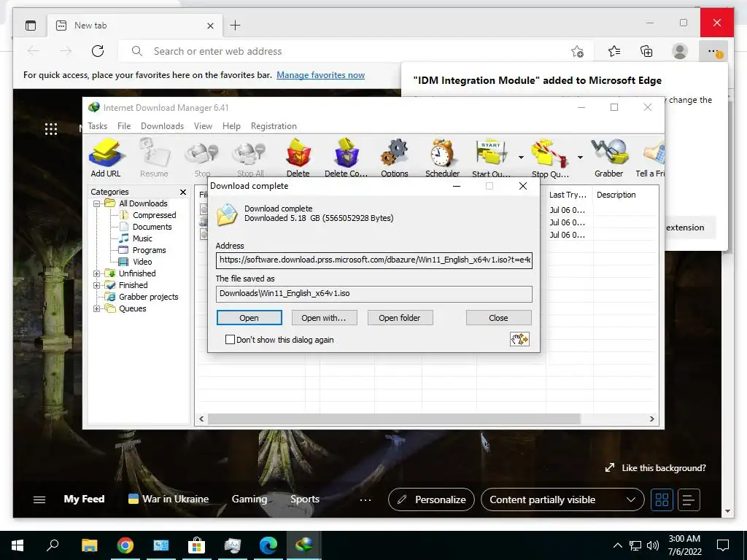Open Edge profile avatar

(680, 51)
